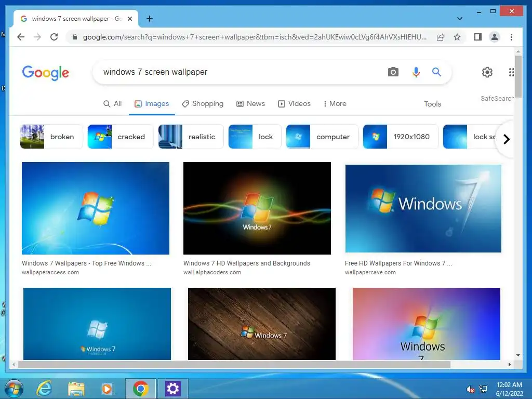The height and width of the screenshot is (399, 532).
Task: Open Google quick settings gear
Action: point(487,72)
